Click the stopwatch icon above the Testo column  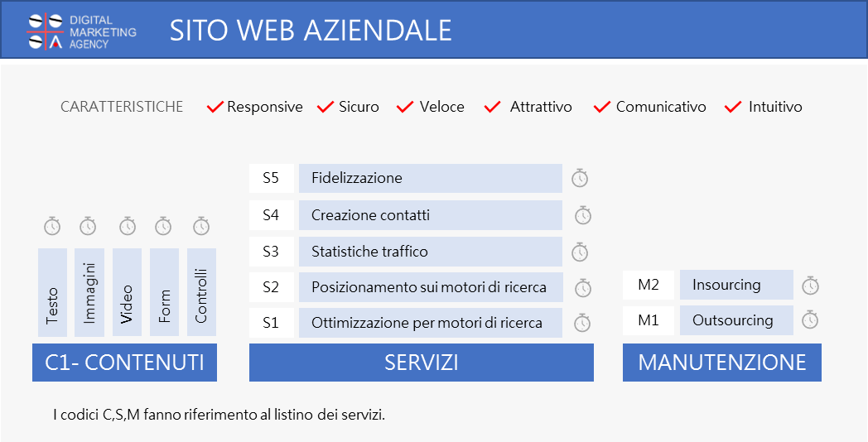tap(52, 226)
